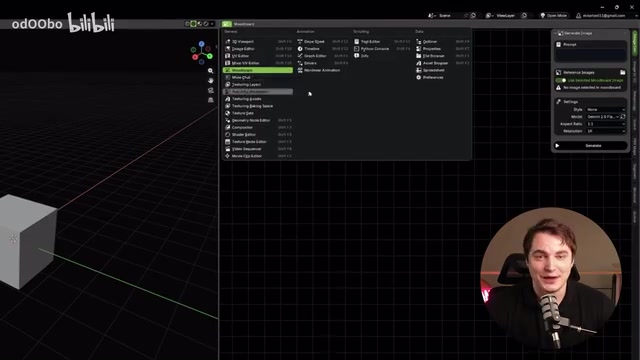This screenshot has height=360, width=640.
Task: Open the Geometry Node Editor entry
Action: coord(258,120)
